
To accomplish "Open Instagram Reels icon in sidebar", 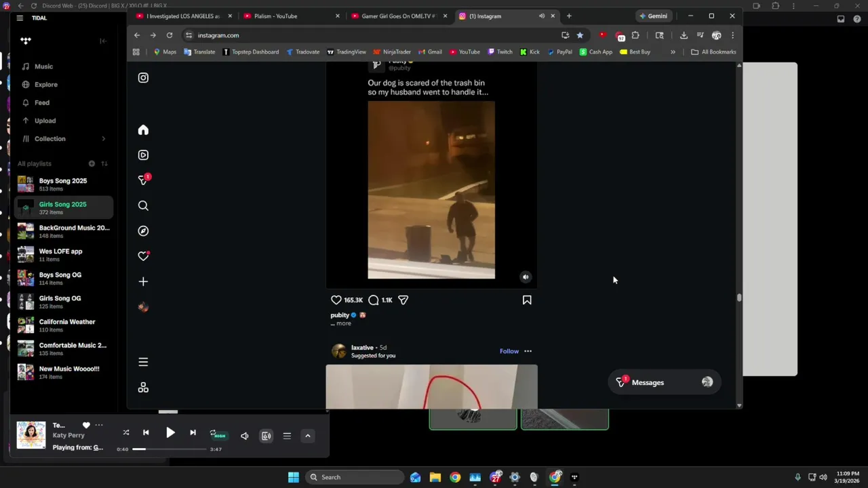I will pos(143,155).
